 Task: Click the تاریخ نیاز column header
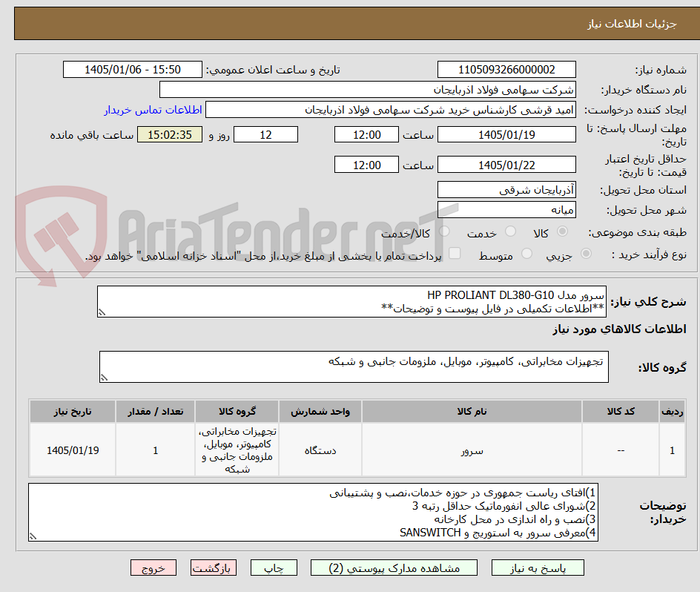73,412
